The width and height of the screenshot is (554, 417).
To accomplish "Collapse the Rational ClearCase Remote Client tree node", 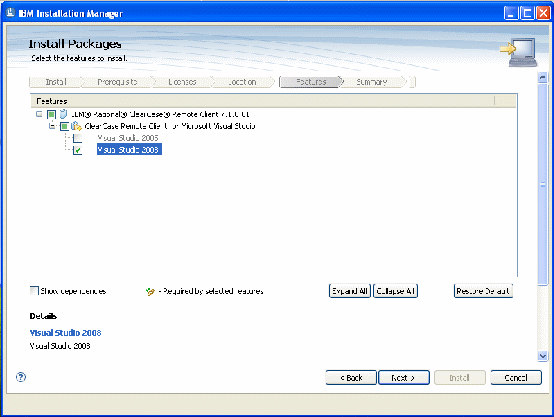I will [39, 114].
